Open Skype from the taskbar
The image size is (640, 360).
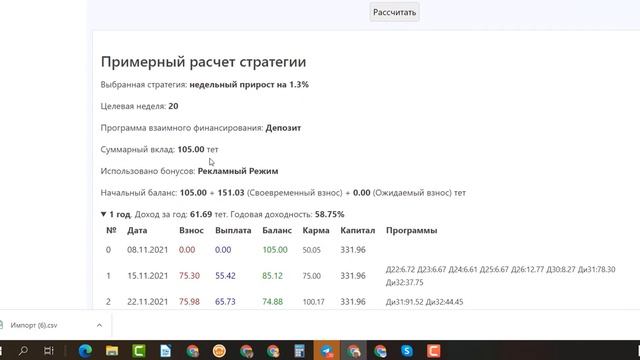[407, 351]
